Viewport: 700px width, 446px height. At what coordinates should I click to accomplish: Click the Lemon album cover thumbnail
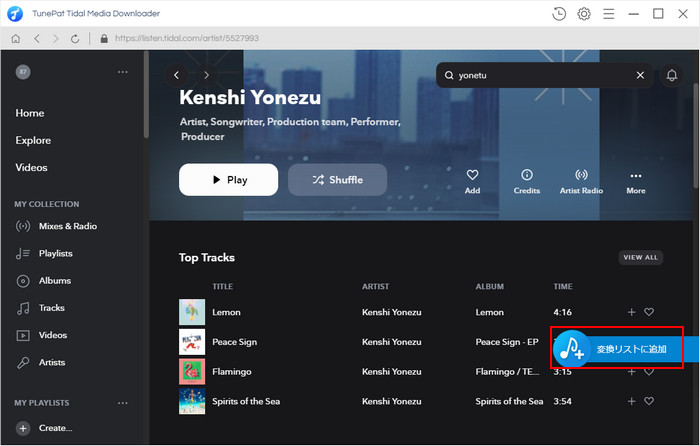[192, 312]
